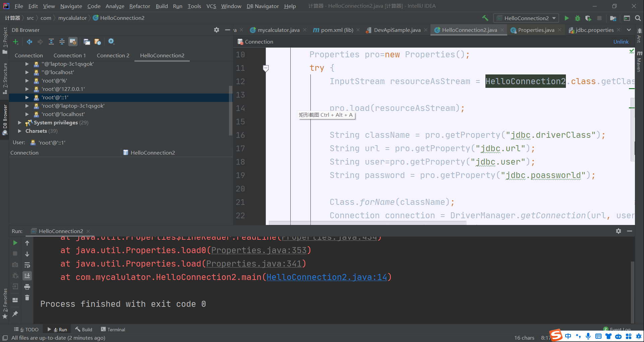644x342 pixels.
Task: Open the 6: TODO tool window button
Action: (x=26, y=329)
